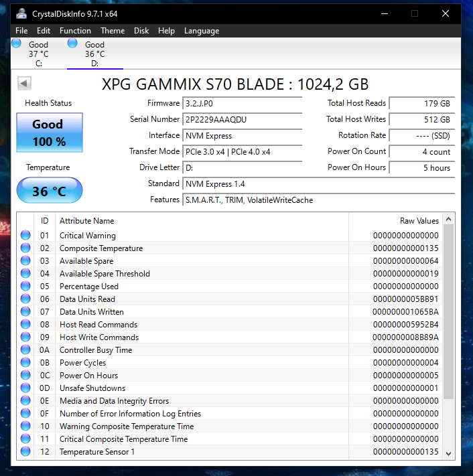Click the Standard field NVM Express 1.4

coord(319,184)
